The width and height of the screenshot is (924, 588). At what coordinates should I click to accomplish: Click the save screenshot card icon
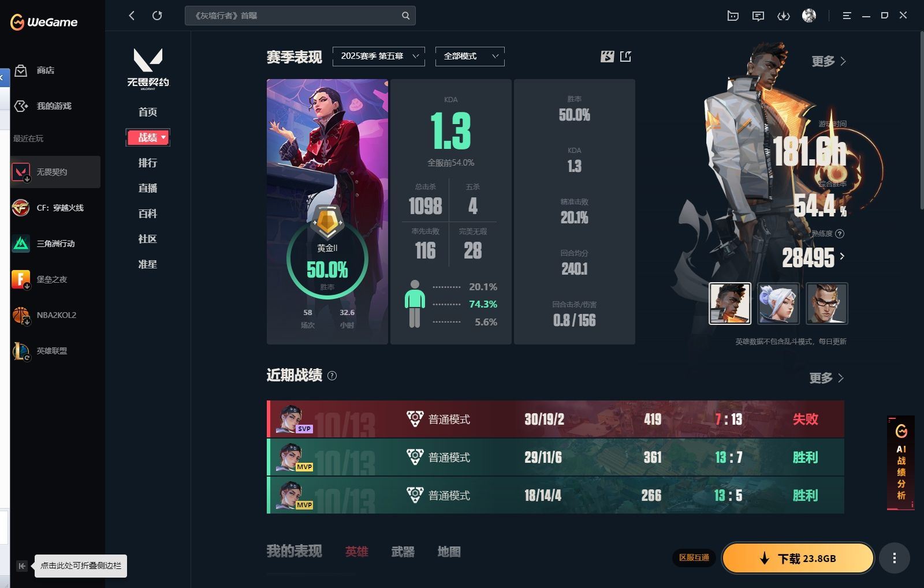607,56
